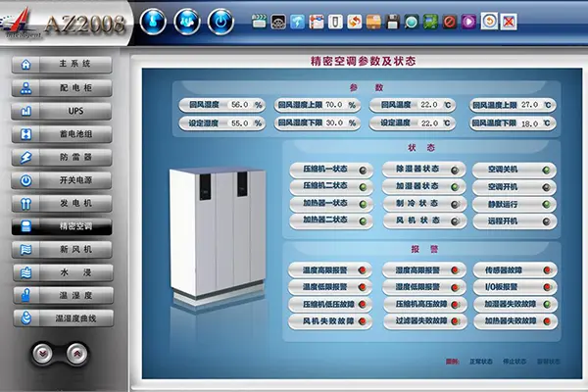Click the round user group icon
588x392 pixels.
point(186,20)
